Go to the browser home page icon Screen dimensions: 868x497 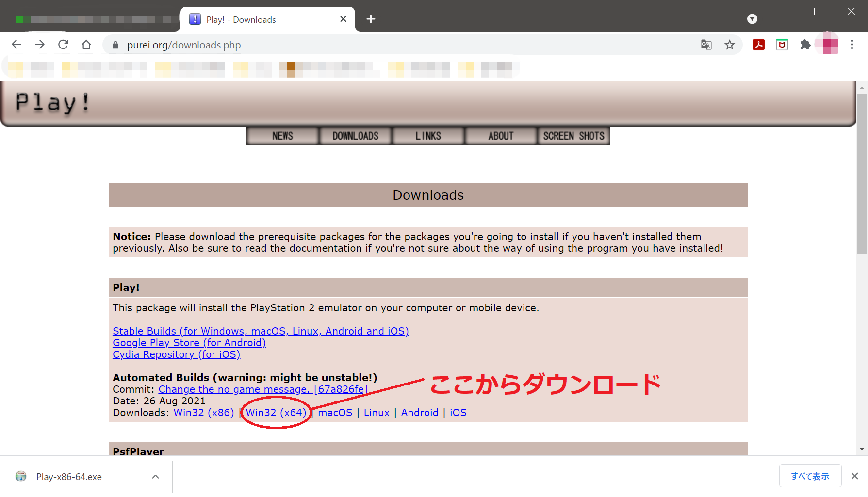pyautogui.click(x=86, y=45)
